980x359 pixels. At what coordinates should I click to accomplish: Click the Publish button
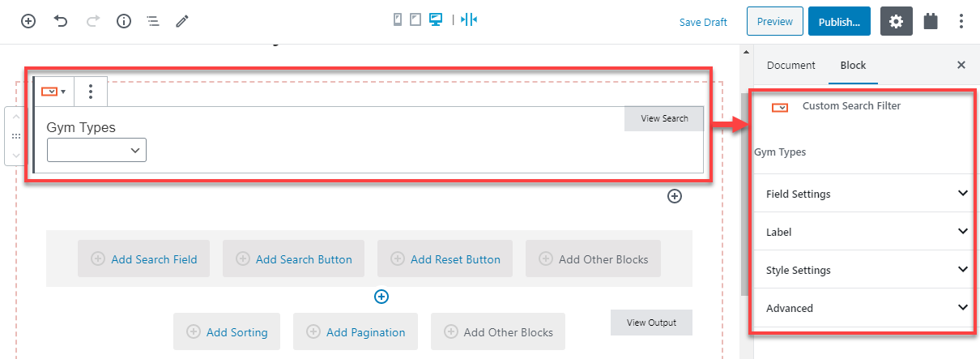pos(839,22)
